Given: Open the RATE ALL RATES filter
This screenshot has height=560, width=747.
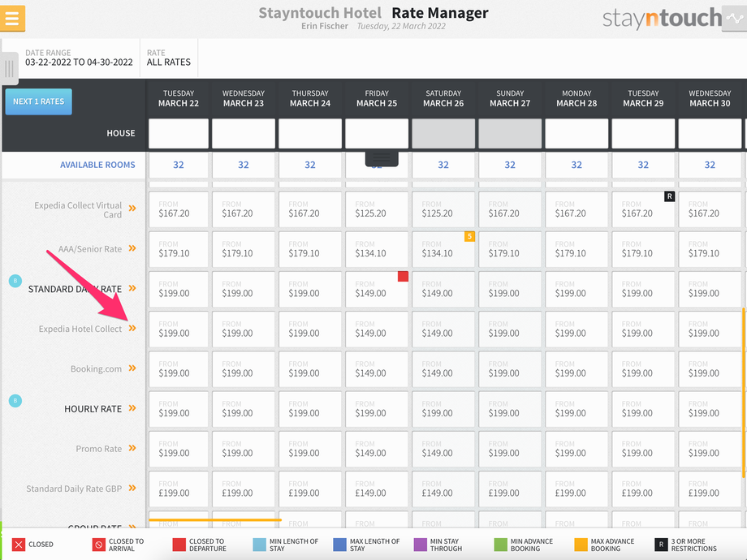Looking at the screenshot, I should 169,58.
